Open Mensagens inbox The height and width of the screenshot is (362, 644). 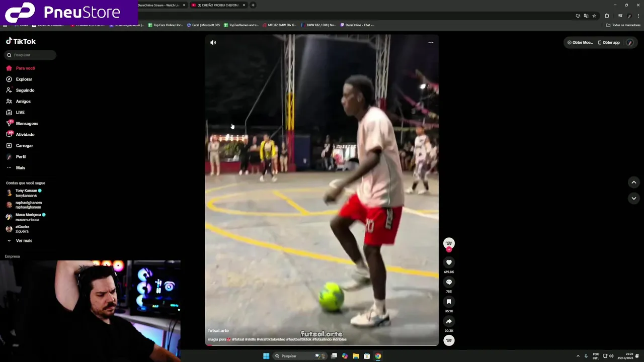[x=22, y=123]
